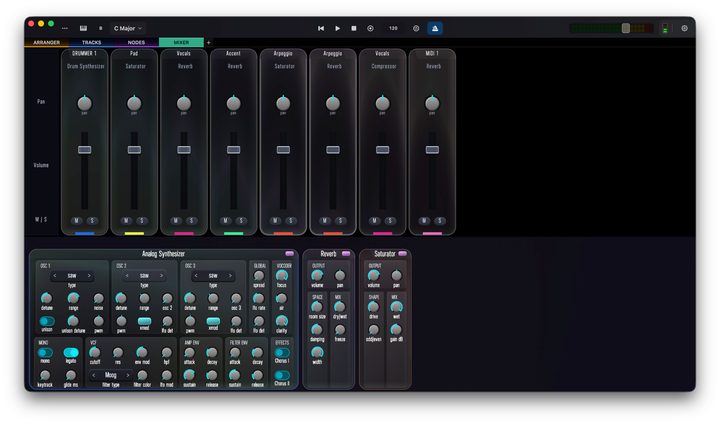Open the Saturator effect on Pad strip
Viewport: 720px width, 424px height.
click(135, 67)
